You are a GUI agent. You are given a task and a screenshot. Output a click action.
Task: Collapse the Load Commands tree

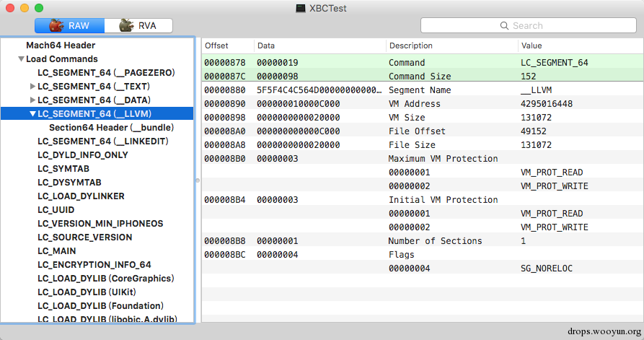(21, 59)
